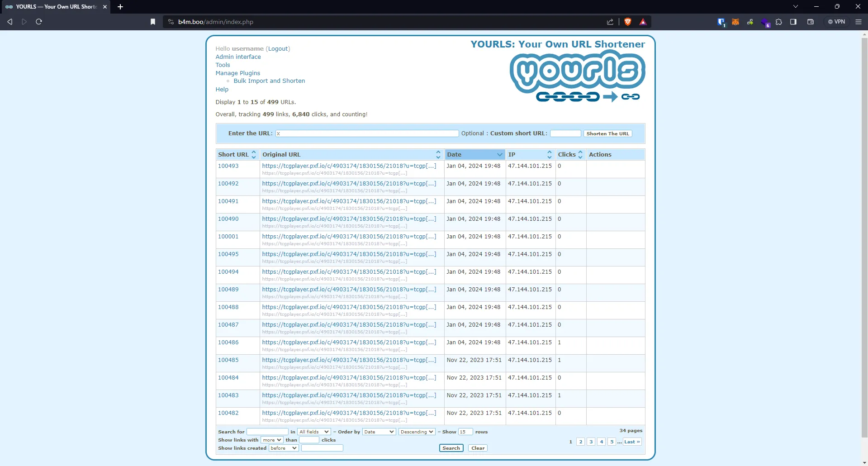The height and width of the screenshot is (466, 868).
Task: Click the share page icon in address bar
Action: tap(610, 22)
